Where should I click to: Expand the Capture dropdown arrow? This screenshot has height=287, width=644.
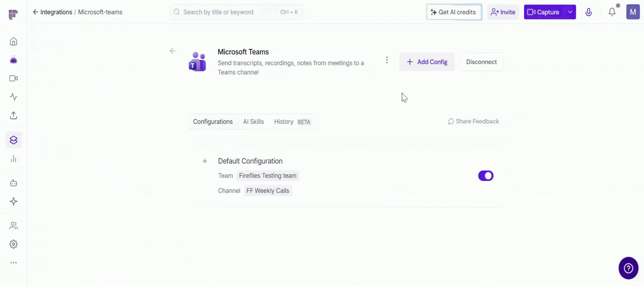(x=570, y=12)
